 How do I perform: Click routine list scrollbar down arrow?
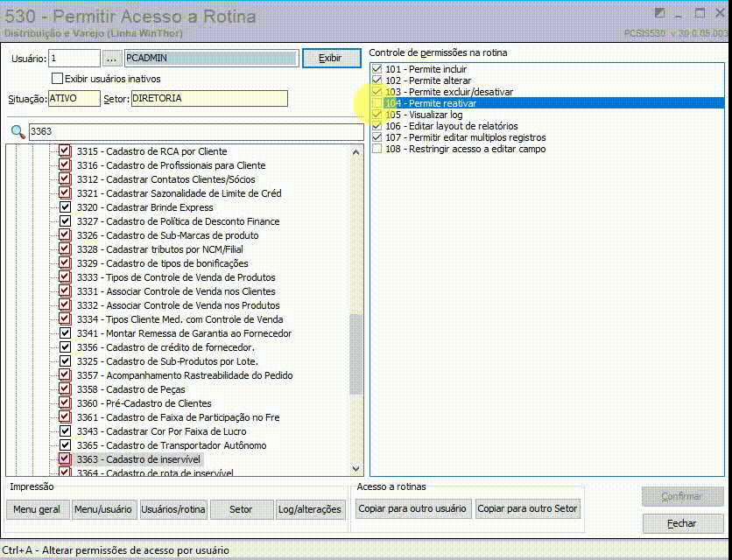click(356, 468)
